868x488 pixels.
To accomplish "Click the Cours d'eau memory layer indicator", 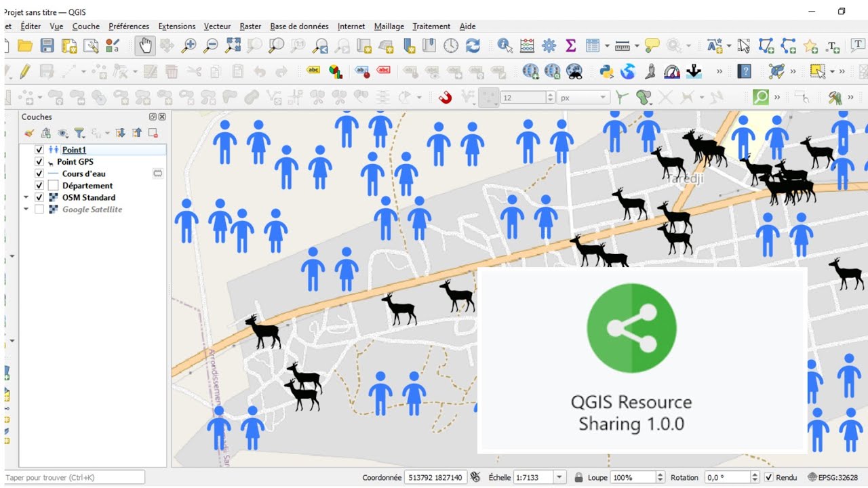I will (157, 174).
